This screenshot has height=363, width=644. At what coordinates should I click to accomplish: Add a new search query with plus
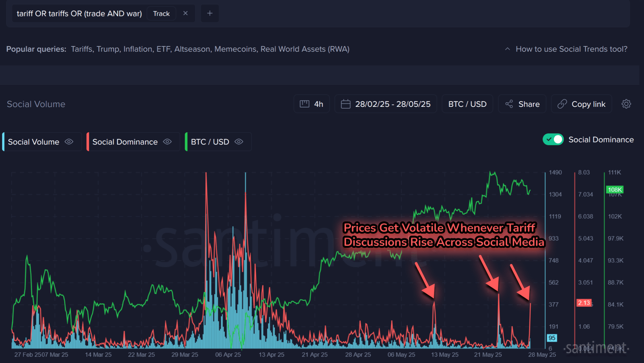210,13
